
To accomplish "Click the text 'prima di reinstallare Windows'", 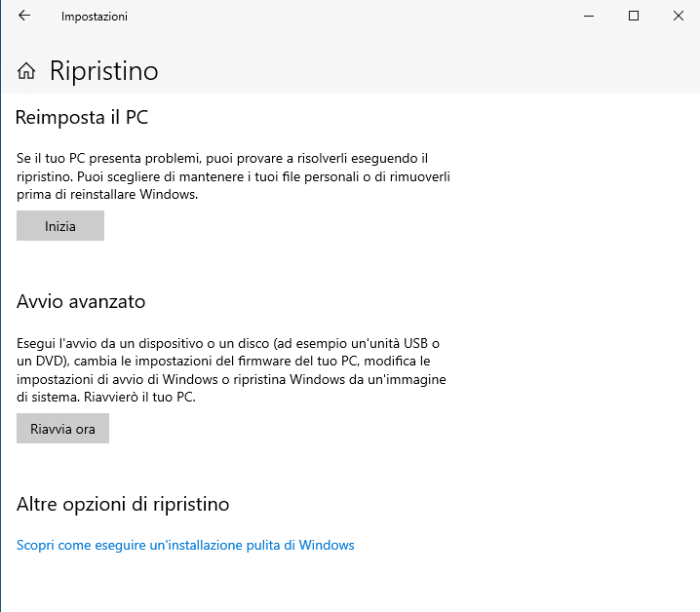I will (x=107, y=194).
